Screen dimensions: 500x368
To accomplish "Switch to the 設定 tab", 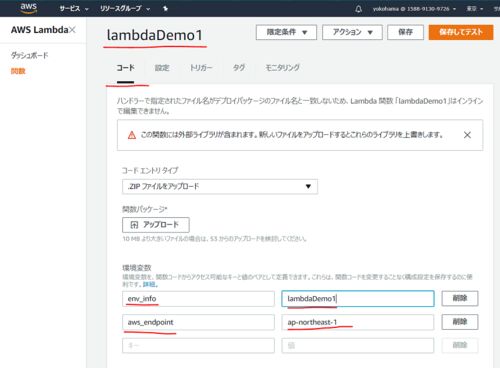I will click(x=162, y=68).
